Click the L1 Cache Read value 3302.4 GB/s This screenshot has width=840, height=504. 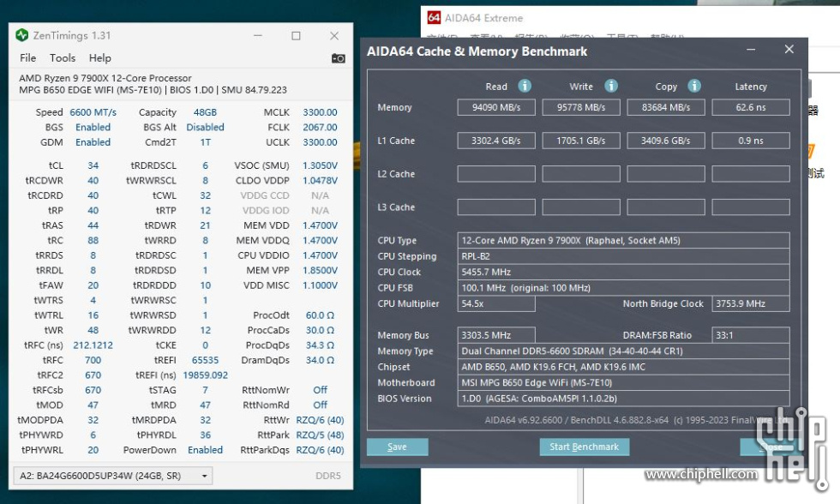(496, 141)
